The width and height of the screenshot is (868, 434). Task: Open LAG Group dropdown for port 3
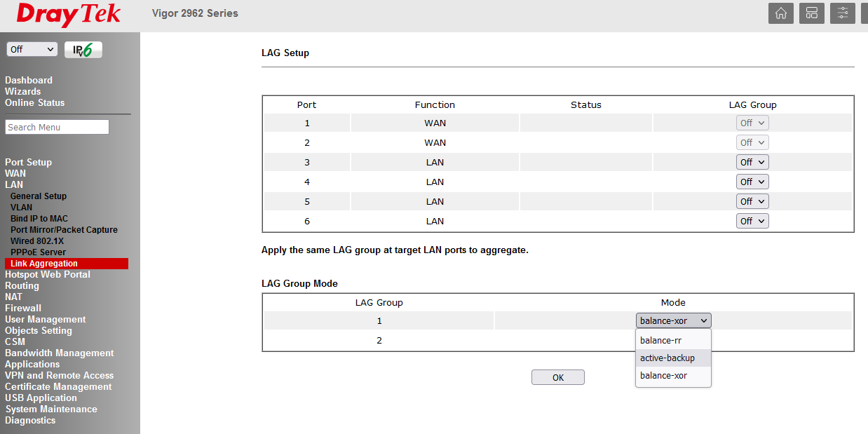point(752,162)
